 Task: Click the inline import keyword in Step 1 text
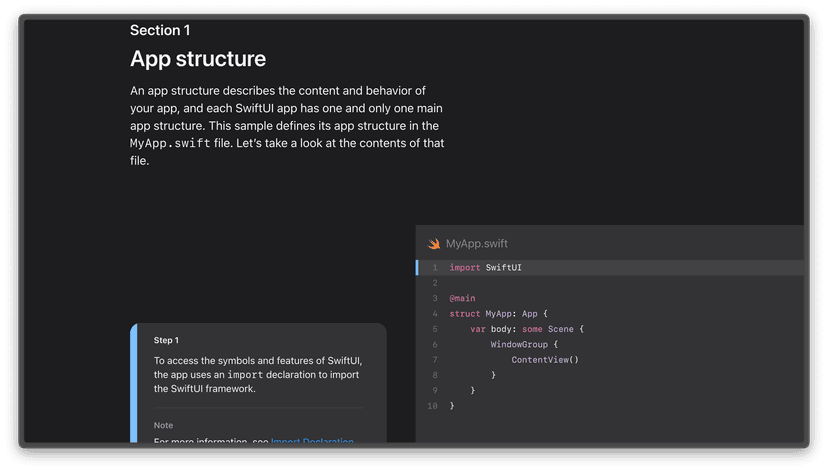click(244, 375)
